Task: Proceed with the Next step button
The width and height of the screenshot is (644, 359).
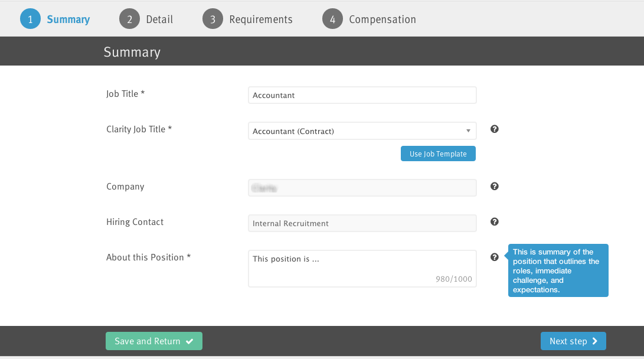Action: pyautogui.click(x=573, y=341)
